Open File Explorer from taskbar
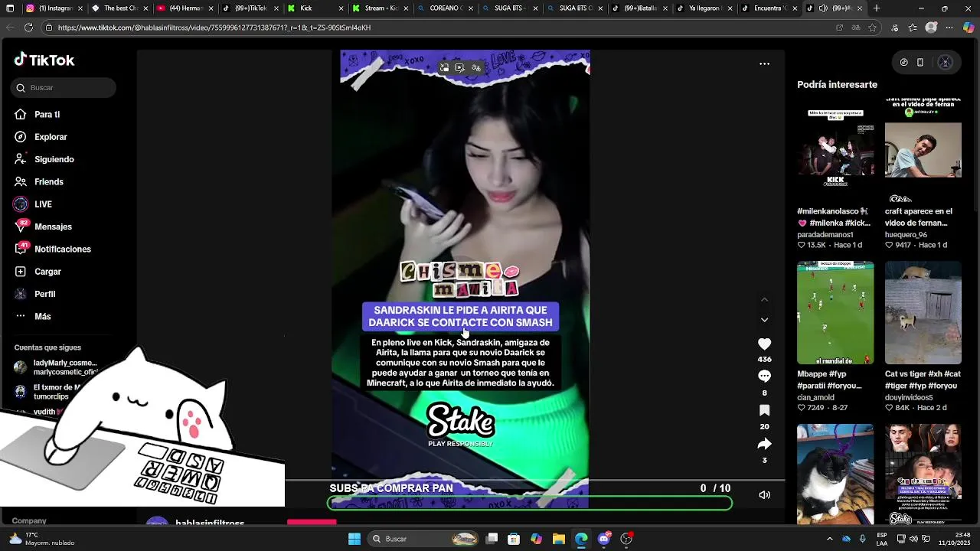The image size is (980, 551). pyautogui.click(x=559, y=539)
